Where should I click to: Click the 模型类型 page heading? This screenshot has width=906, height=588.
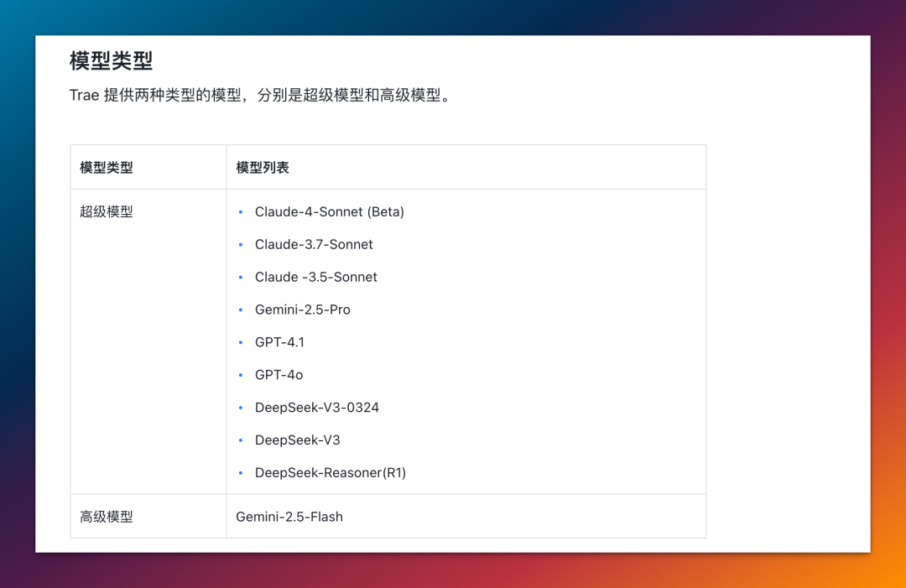point(111,61)
